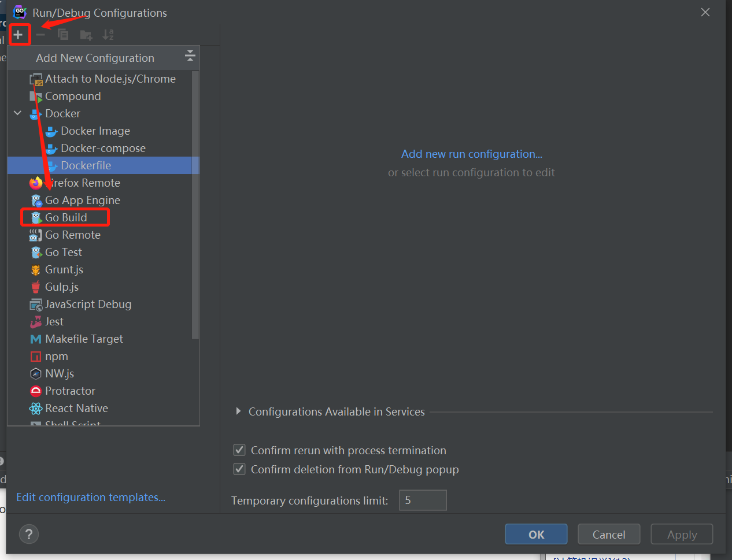Pick Go Remote label in configuration list

click(73, 235)
